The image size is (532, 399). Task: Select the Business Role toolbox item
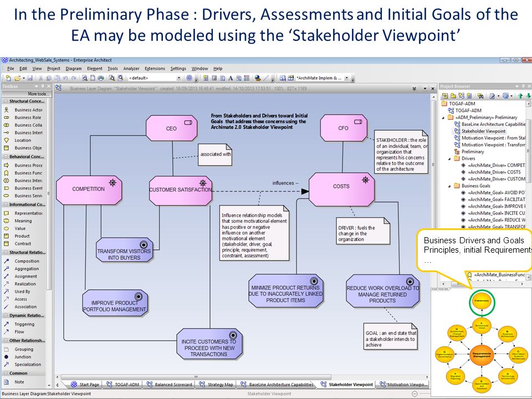[x=23, y=117]
